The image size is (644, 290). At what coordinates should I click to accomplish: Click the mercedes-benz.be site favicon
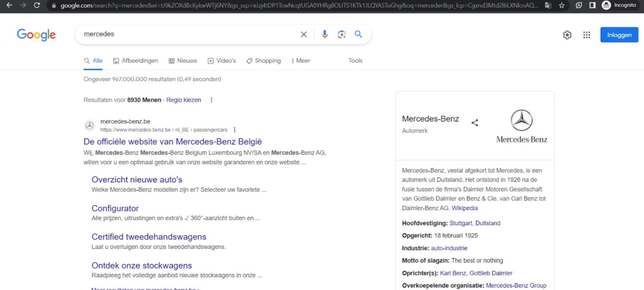click(x=89, y=126)
